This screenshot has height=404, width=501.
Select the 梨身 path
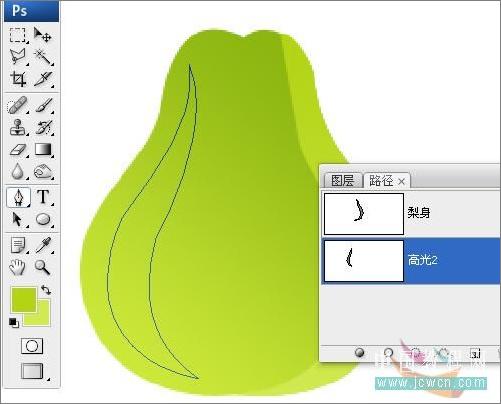click(412, 214)
